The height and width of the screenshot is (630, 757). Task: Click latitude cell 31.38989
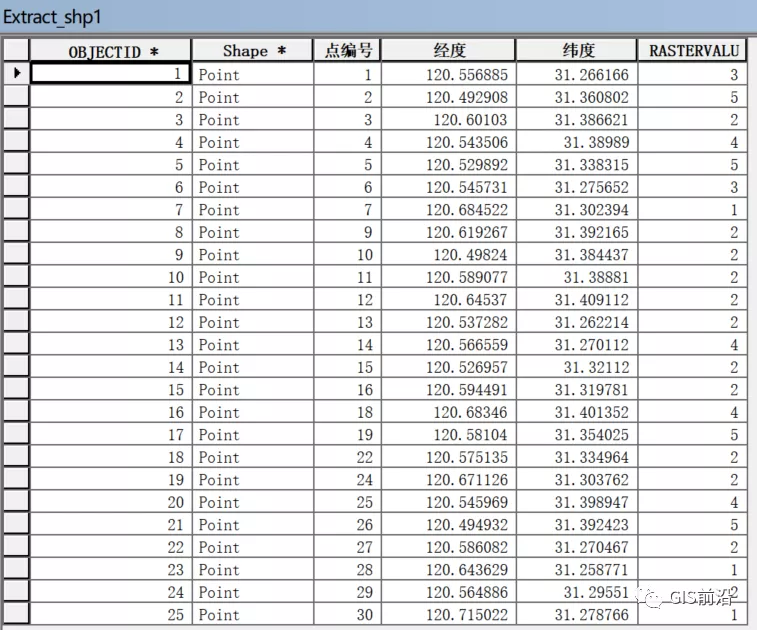point(577,142)
